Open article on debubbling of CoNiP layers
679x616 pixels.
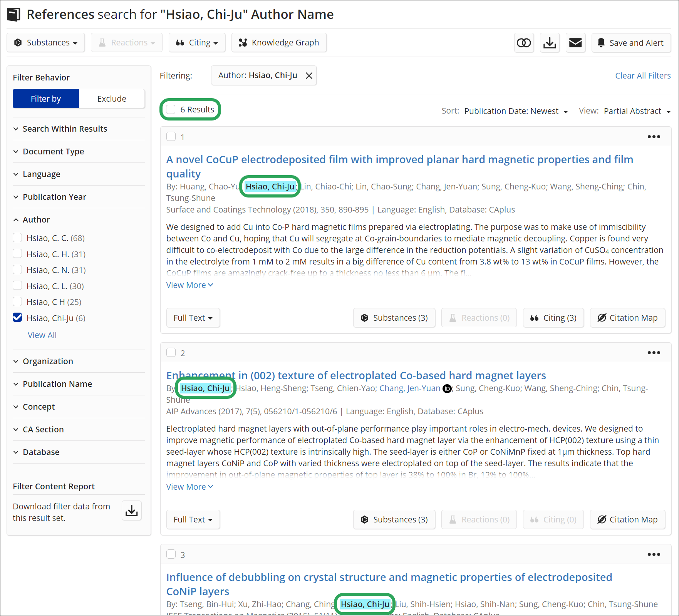point(389,584)
